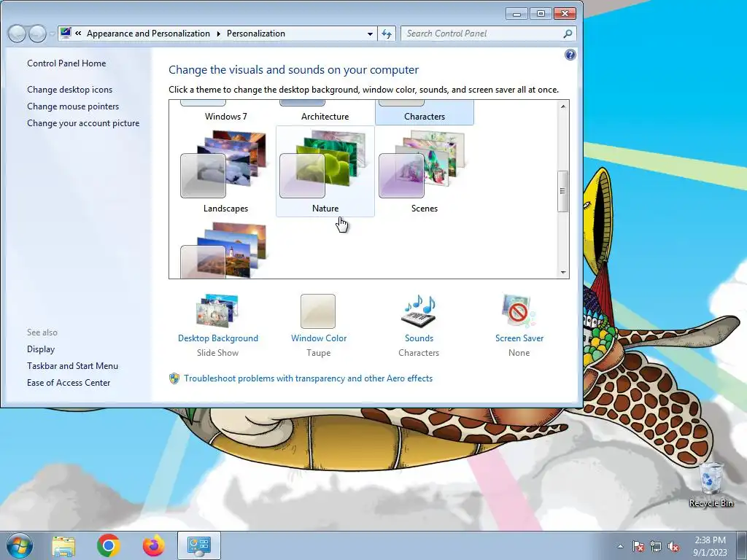This screenshot has width=747, height=560.
Task: Click the Control Panel taskbar button
Action: (x=198, y=545)
